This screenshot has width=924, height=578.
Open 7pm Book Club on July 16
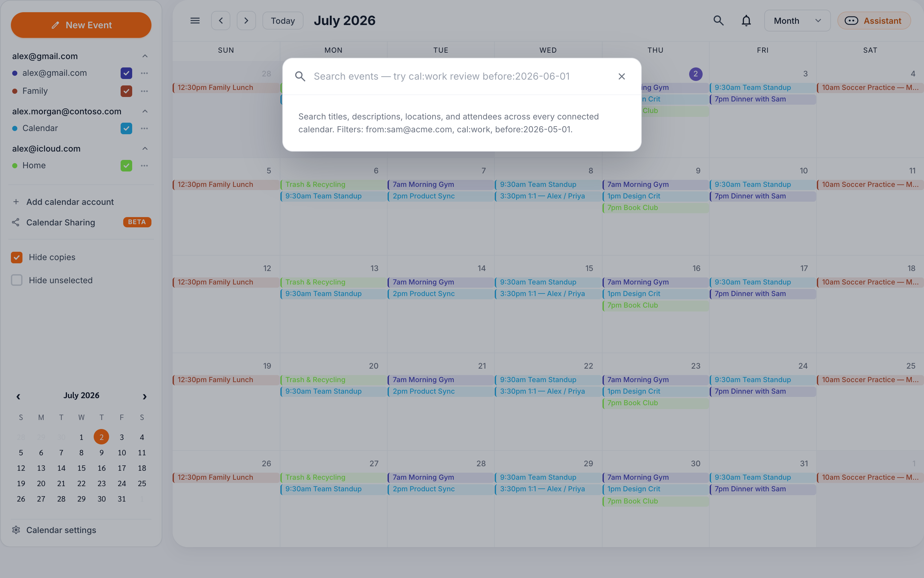click(x=655, y=305)
